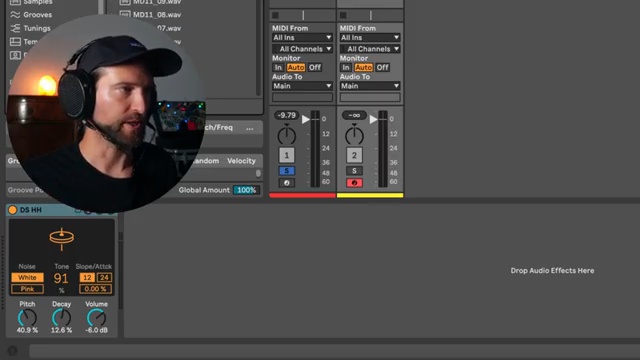Screen dimensions: 640x360
Task: Solo track 1
Action: click(287, 171)
